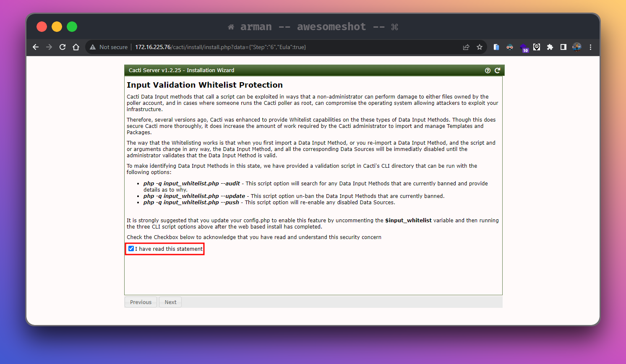Open the share icon in the address bar
626x364 pixels.
pyautogui.click(x=466, y=47)
